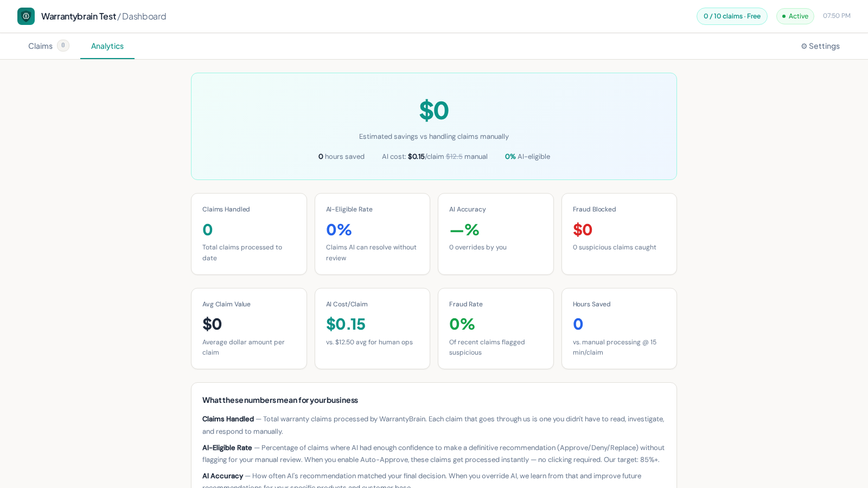The width and height of the screenshot is (868, 488).
Task: Open the Avg Claim Value card
Action: (249, 329)
